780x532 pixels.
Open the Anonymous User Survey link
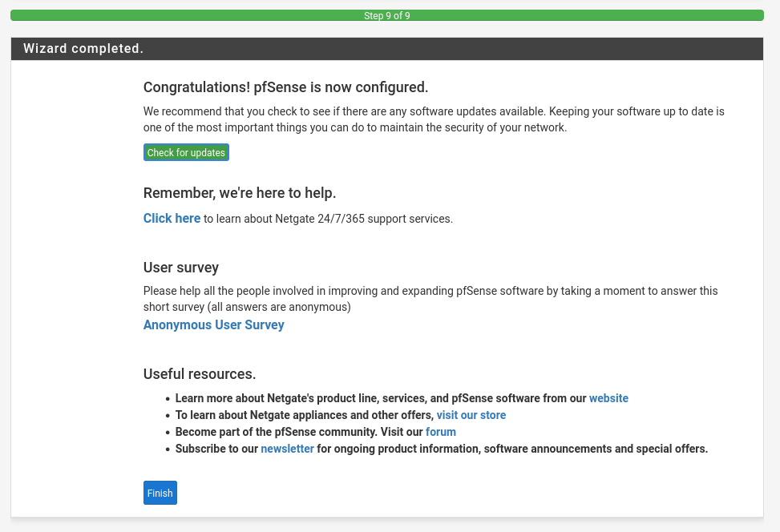213,324
